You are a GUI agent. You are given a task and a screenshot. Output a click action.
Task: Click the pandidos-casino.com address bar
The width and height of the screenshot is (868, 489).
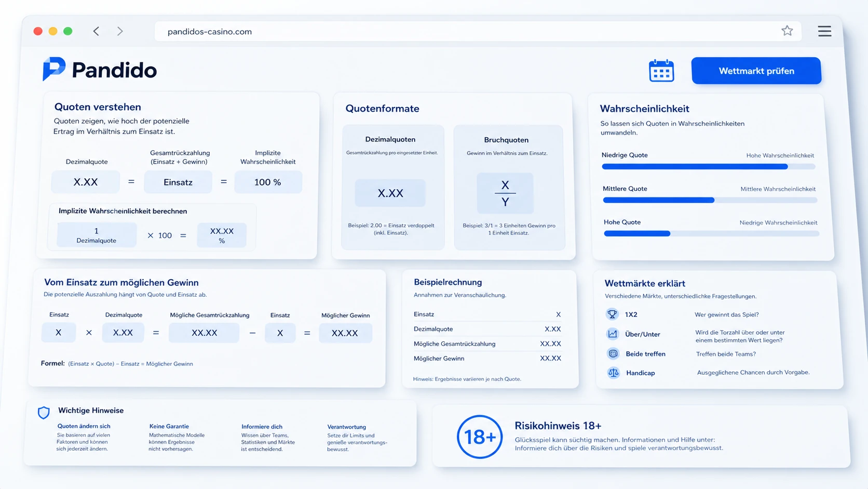click(478, 31)
